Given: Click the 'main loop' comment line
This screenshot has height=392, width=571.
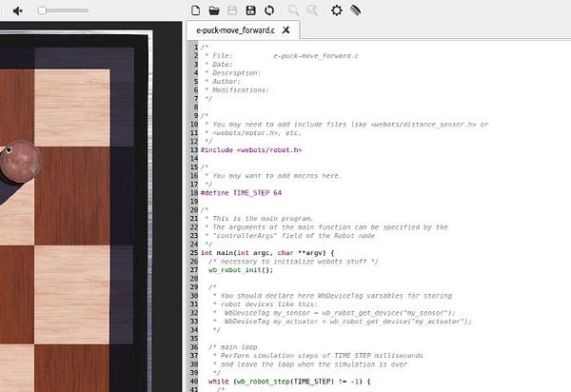Looking at the screenshot, I should coord(233,347).
